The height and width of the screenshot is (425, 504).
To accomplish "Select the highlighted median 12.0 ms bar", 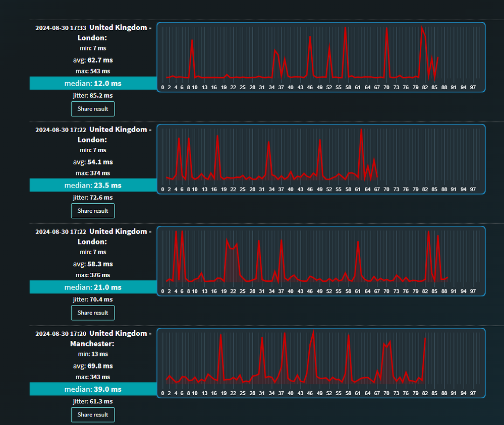I will pos(92,83).
